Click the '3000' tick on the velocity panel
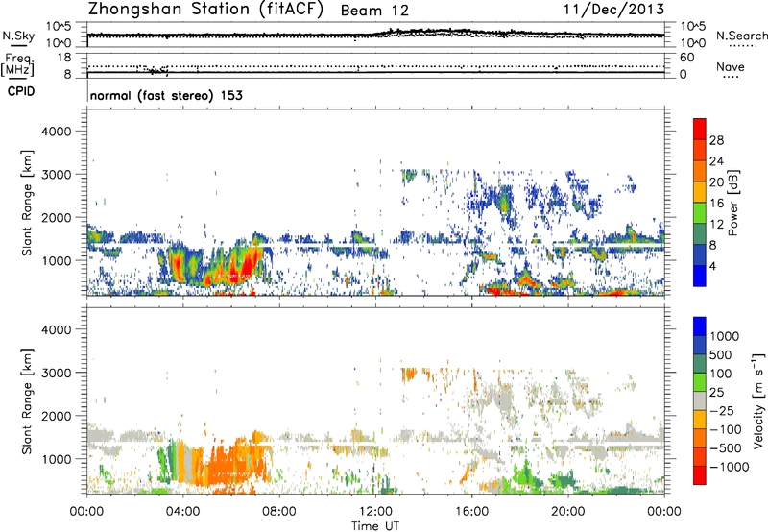The width and height of the screenshot is (768, 532). (x=56, y=373)
